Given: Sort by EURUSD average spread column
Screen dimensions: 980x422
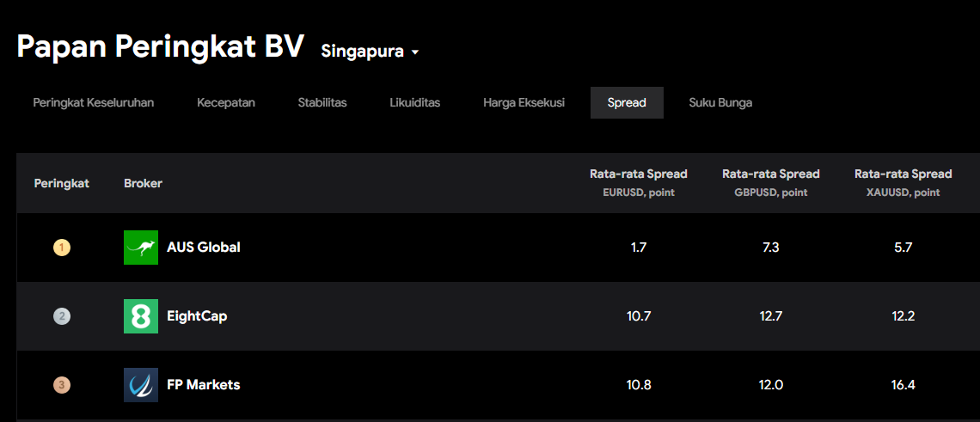Looking at the screenshot, I should [x=639, y=182].
